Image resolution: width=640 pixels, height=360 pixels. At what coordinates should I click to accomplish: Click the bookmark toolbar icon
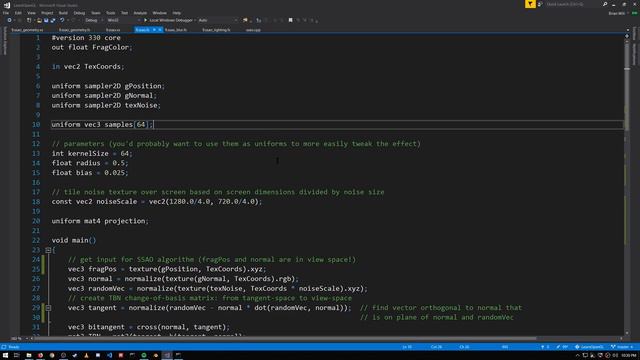pyautogui.click(x=290, y=20)
